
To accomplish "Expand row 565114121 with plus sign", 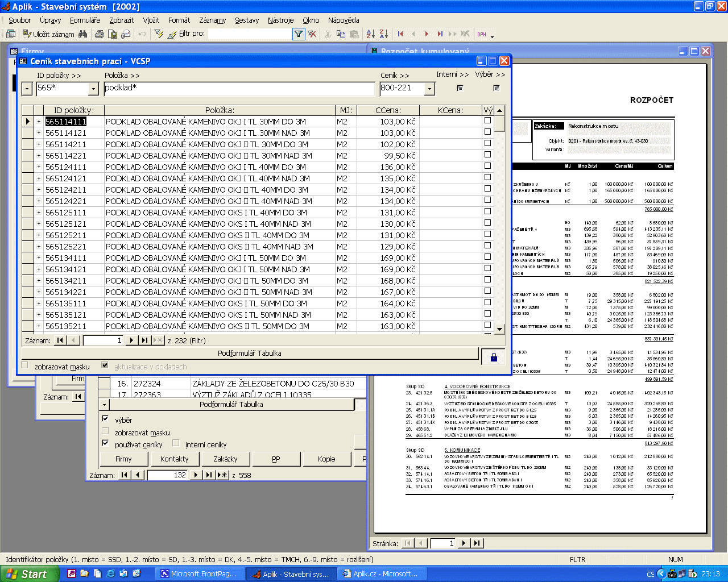I will 39,133.
